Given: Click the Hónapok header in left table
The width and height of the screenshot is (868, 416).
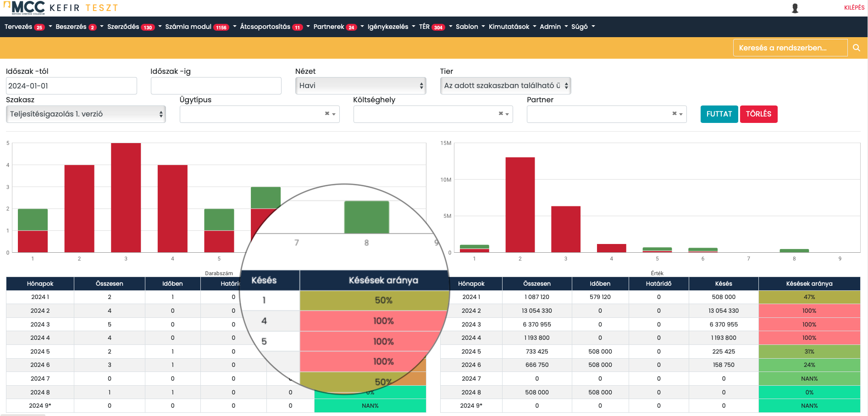Looking at the screenshot, I should pos(40,284).
